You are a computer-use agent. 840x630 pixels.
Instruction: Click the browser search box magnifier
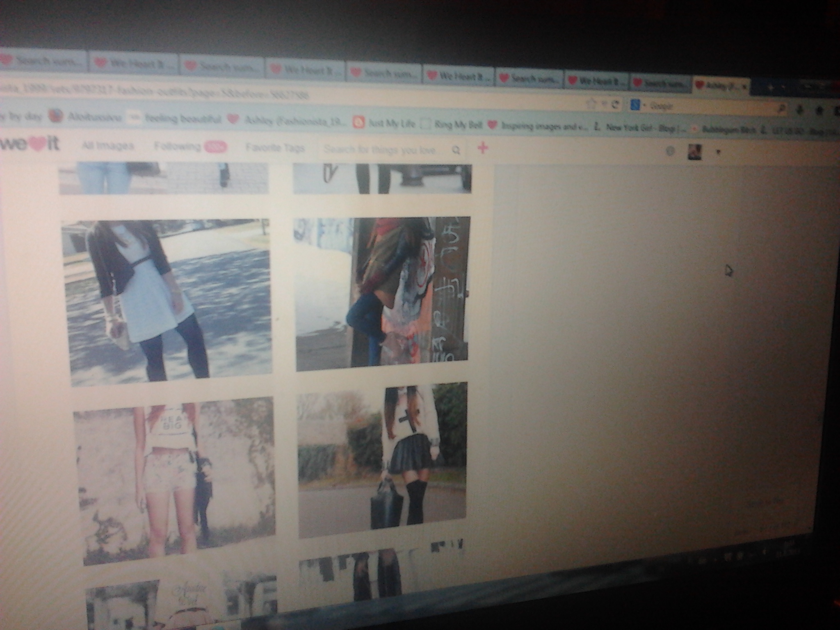click(x=782, y=108)
